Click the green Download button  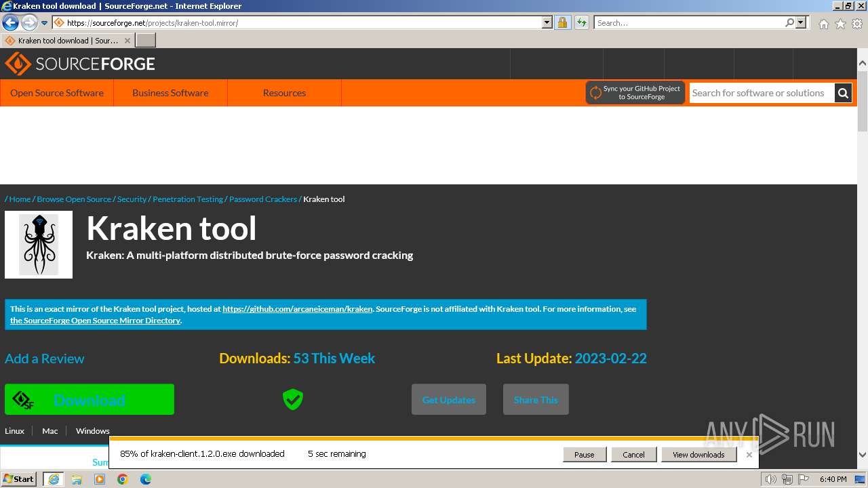click(x=90, y=399)
